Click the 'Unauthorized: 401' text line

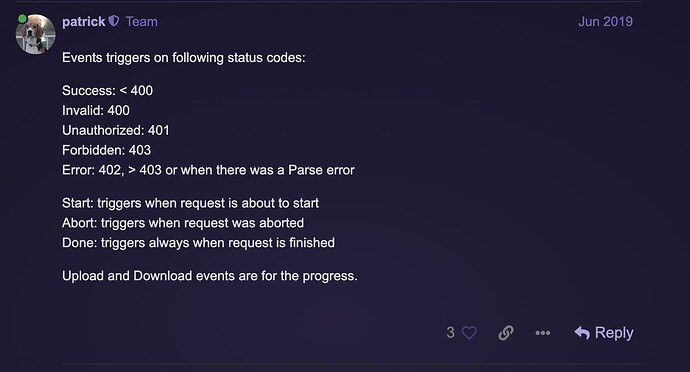tap(116, 130)
